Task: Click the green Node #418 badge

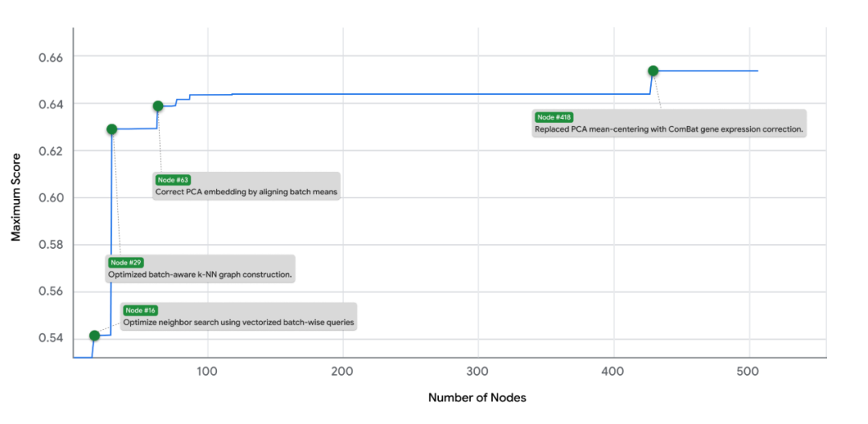Action: point(554,117)
